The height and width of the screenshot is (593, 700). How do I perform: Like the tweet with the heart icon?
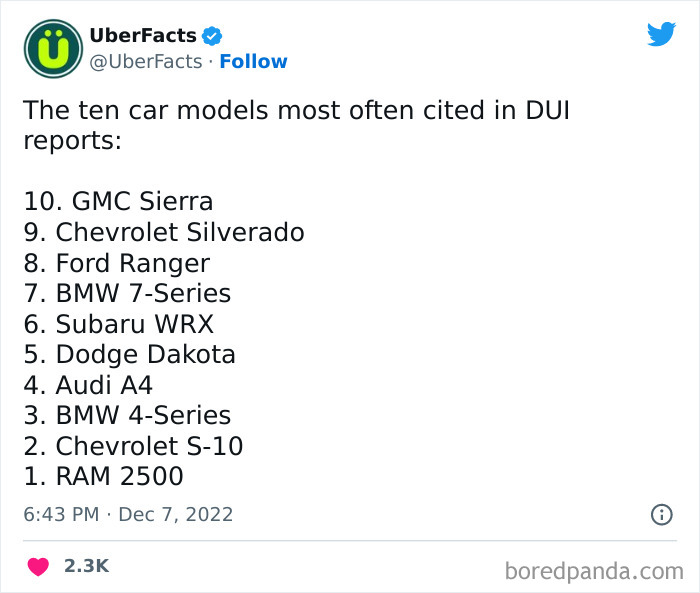pos(38,566)
